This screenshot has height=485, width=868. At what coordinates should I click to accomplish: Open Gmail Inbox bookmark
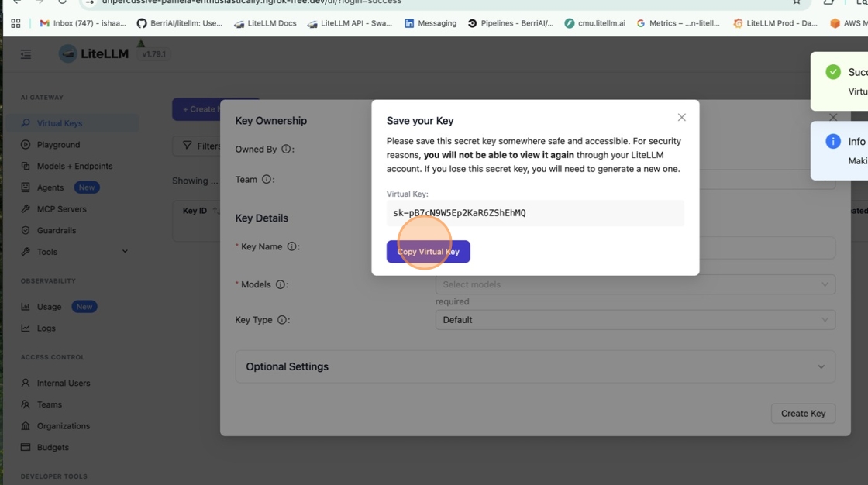[83, 23]
